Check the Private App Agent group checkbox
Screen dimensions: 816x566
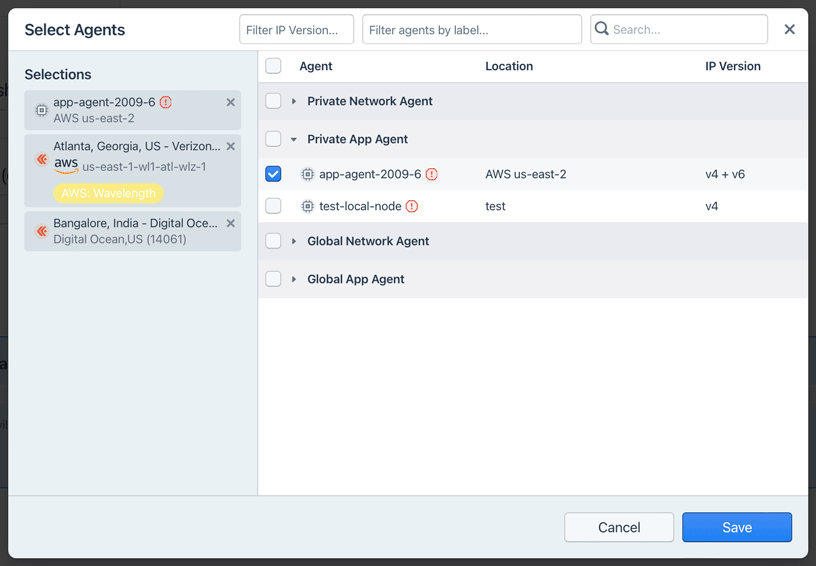[x=273, y=139]
